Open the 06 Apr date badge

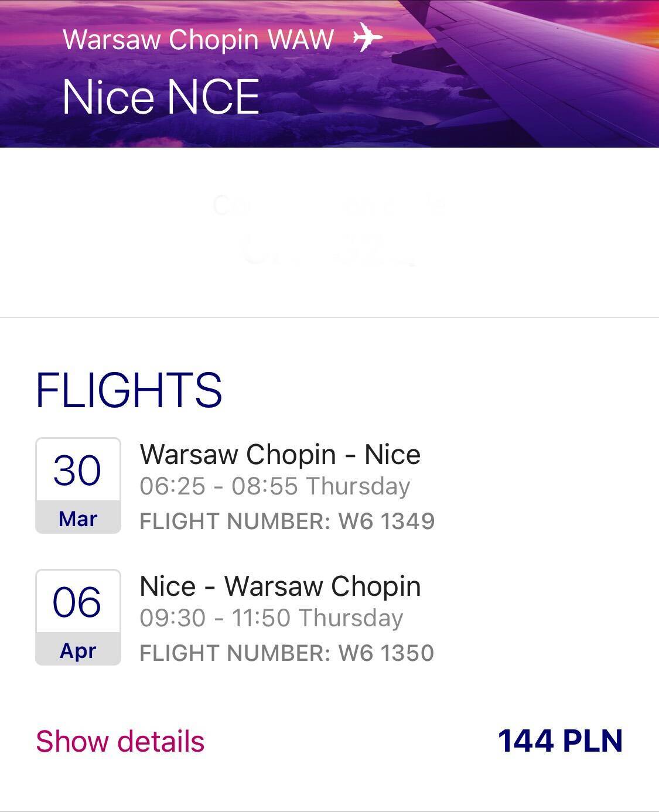[x=78, y=617]
